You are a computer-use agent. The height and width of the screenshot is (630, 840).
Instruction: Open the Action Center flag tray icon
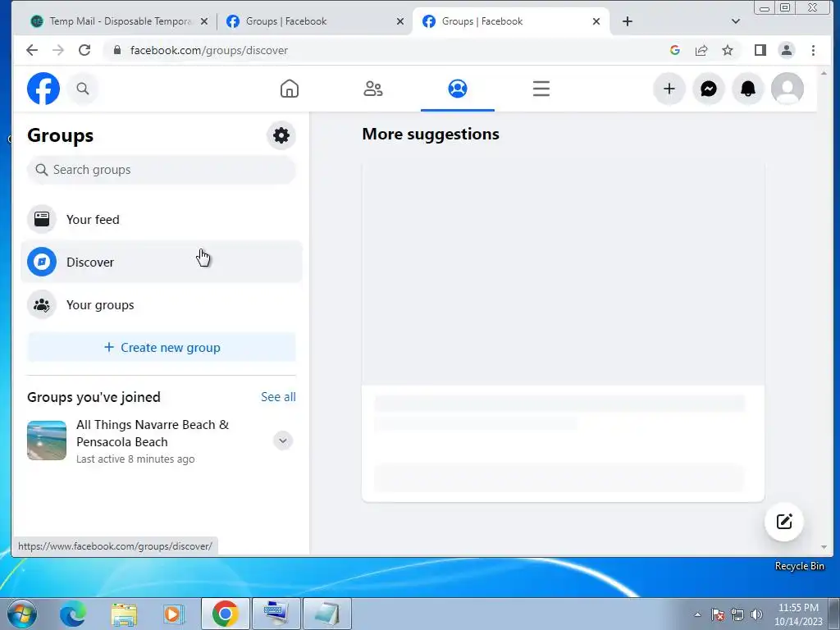point(718,614)
